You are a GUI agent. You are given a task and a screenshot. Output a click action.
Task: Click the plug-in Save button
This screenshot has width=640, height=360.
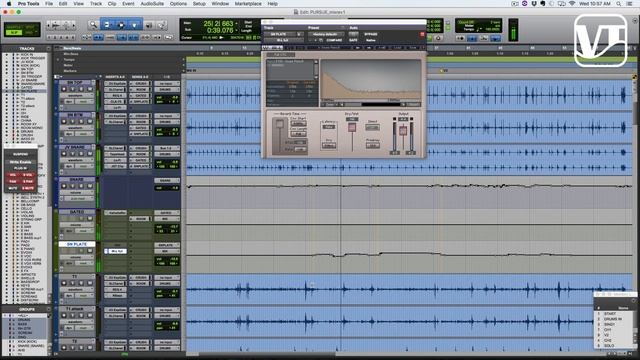coord(413,48)
